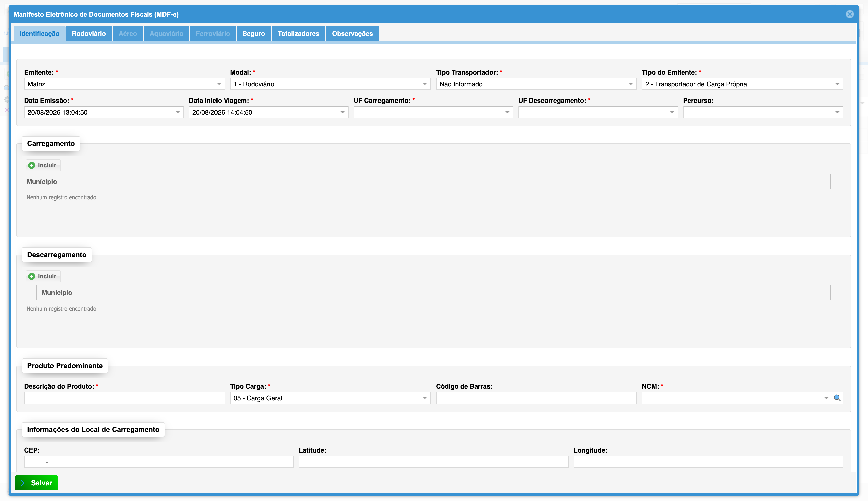Switch to the Rodoviário tab

pyautogui.click(x=89, y=34)
